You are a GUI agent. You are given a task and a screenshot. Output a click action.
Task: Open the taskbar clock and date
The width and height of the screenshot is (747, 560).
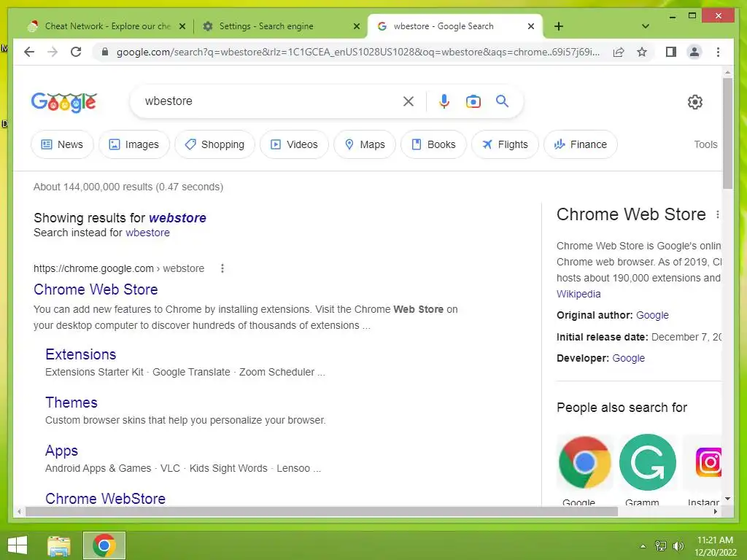pos(715,546)
